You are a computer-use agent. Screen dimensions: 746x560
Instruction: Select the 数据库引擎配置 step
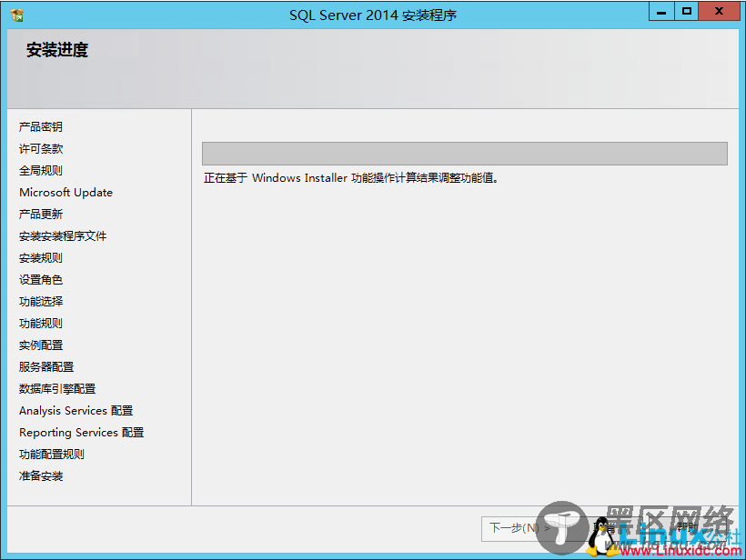[57, 389]
